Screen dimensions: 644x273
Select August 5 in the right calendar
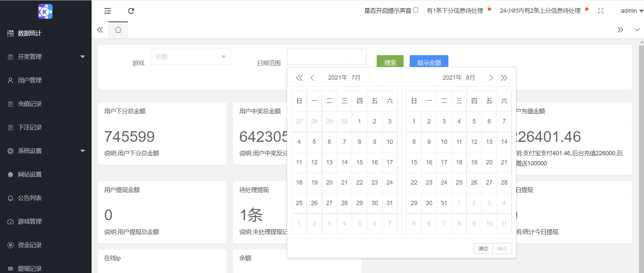pyautogui.click(x=474, y=121)
